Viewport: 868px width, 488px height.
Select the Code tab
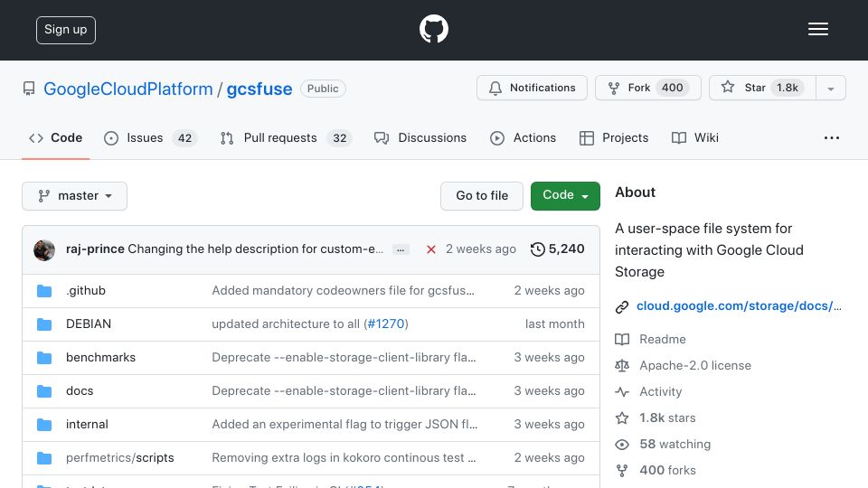(55, 137)
